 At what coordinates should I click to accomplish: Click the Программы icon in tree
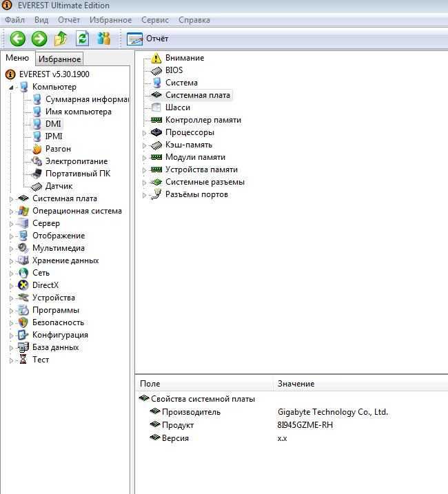tap(23, 310)
